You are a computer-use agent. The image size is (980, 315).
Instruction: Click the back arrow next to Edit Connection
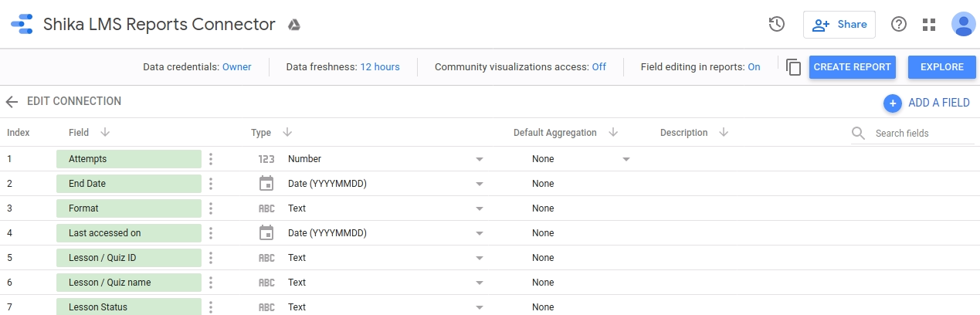pos(12,102)
